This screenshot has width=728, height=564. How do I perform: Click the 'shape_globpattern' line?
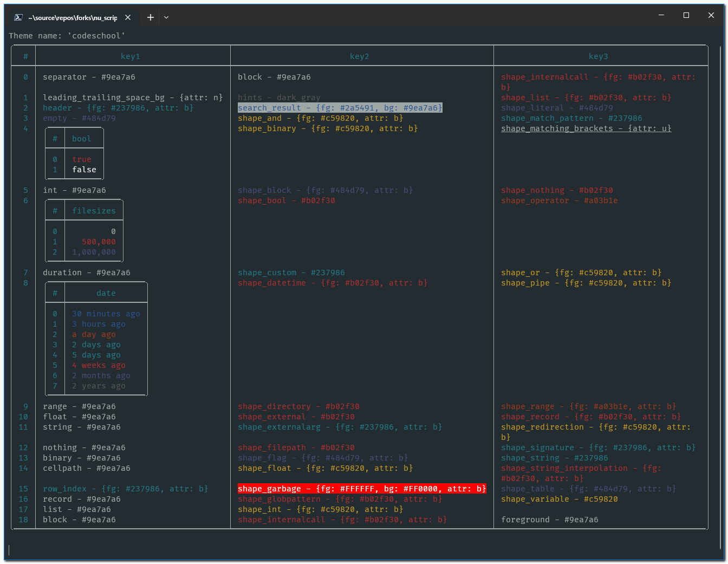click(x=340, y=499)
